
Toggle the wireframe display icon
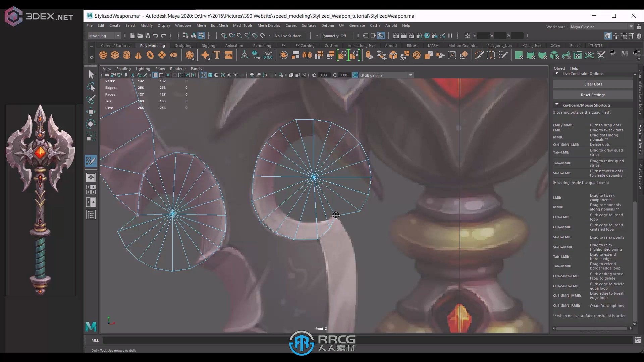204,75
